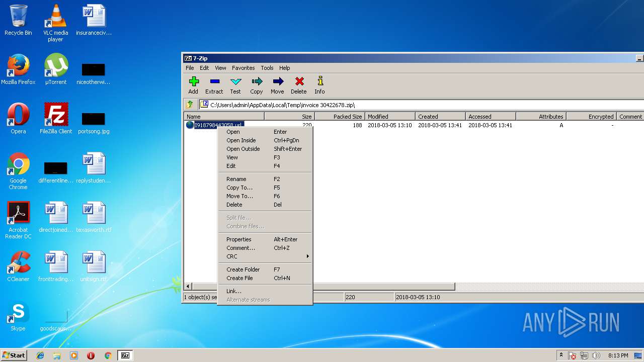Select the Acrobat Reader DC shortcut
Screen dimensions: 644x362
click(18, 220)
